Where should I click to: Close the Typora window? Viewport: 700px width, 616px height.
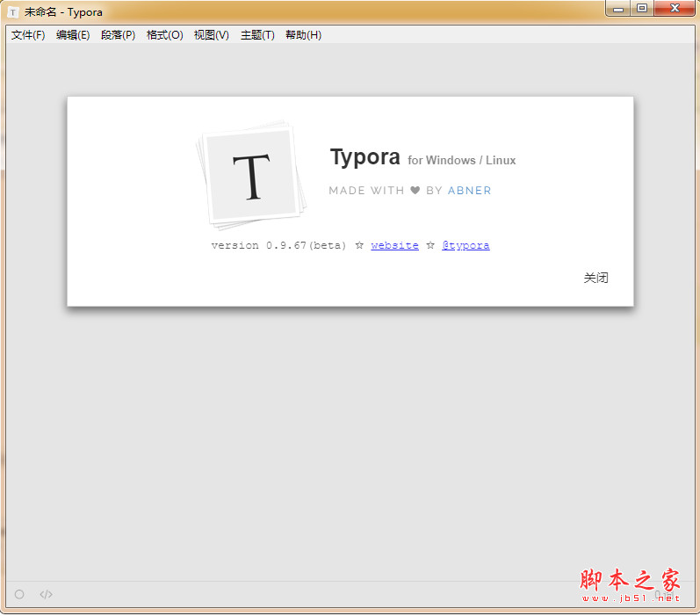point(675,9)
